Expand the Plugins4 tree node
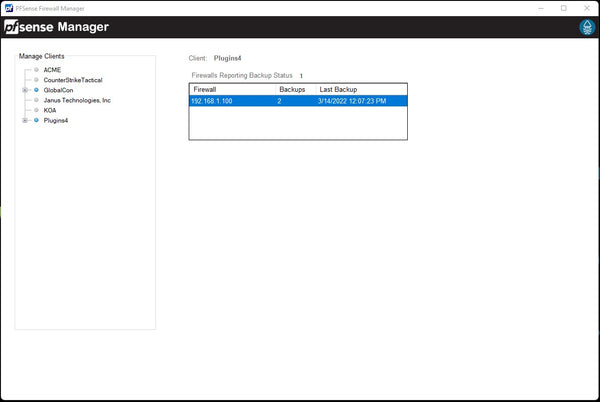 click(x=24, y=120)
